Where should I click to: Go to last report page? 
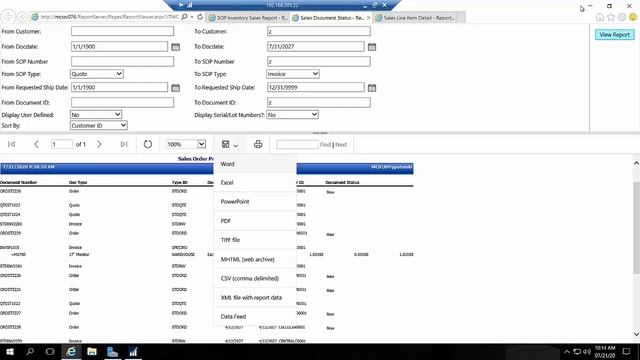(x=124, y=144)
